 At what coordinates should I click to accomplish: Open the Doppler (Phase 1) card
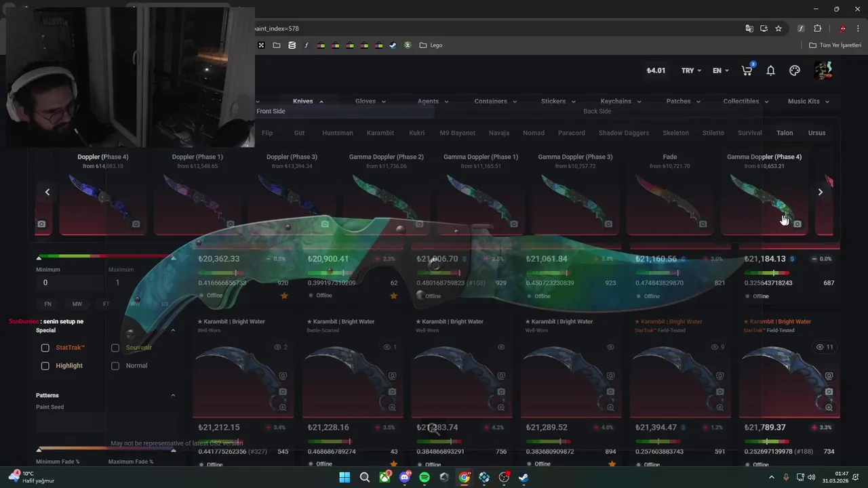click(x=197, y=193)
